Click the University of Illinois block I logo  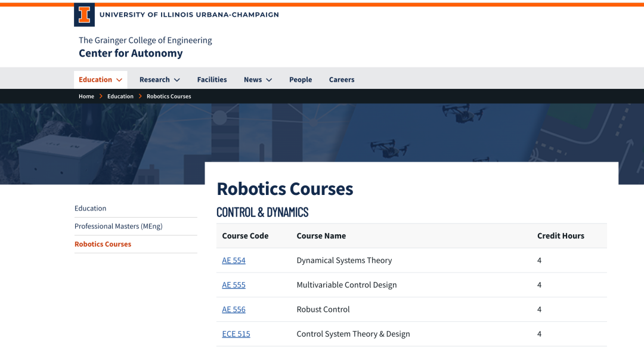point(84,15)
